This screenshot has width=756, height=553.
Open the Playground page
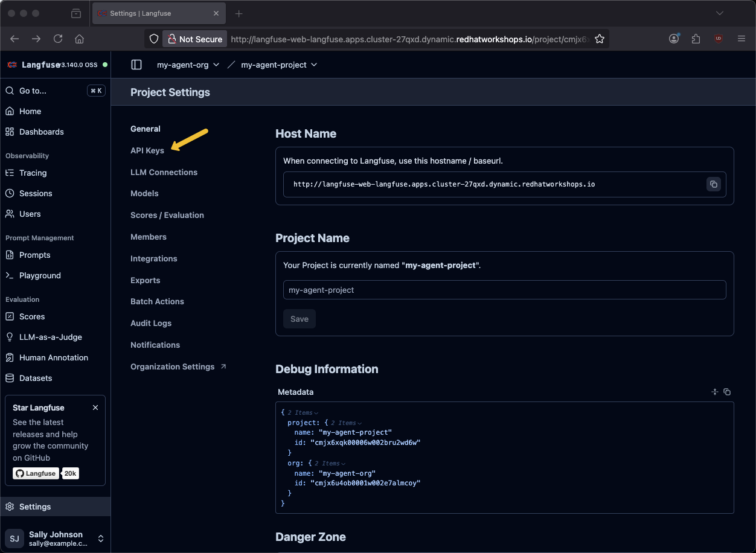coord(40,275)
